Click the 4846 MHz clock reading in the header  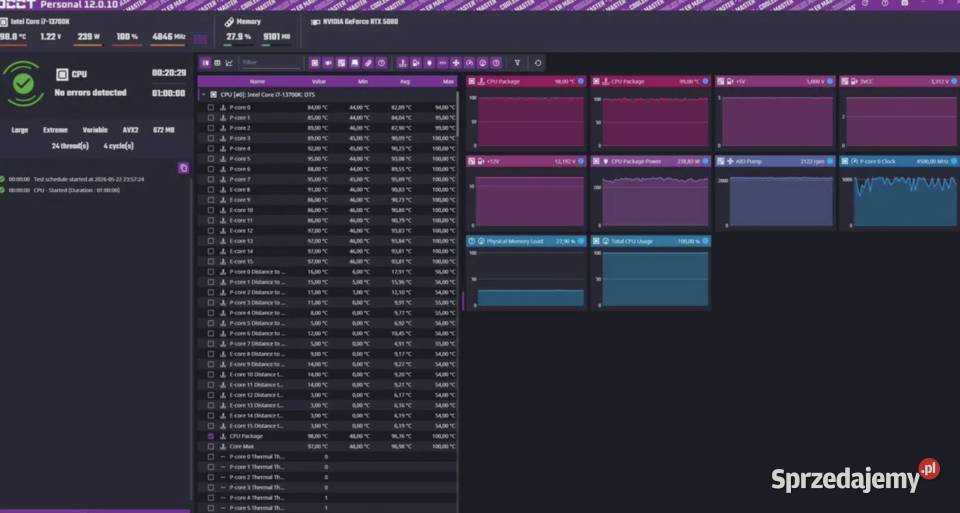click(x=168, y=37)
